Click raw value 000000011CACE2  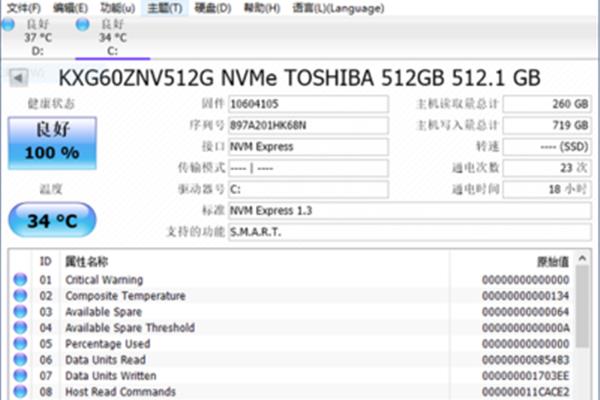point(525,392)
